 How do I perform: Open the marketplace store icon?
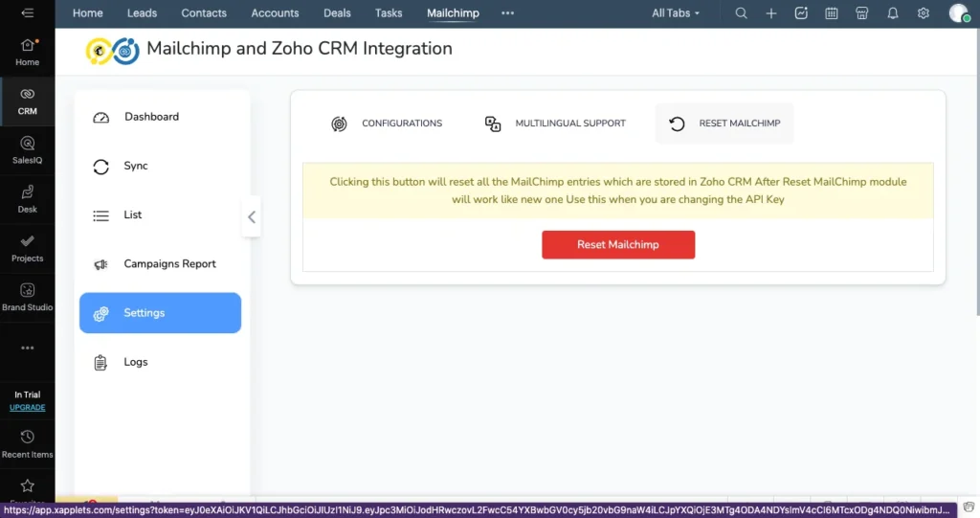(x=862, y=13)
